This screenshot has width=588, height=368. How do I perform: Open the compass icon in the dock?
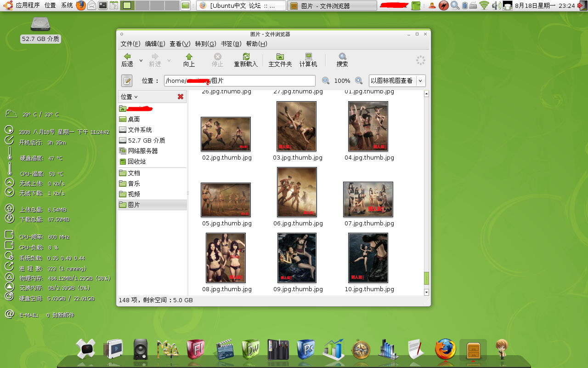[361, 350]
